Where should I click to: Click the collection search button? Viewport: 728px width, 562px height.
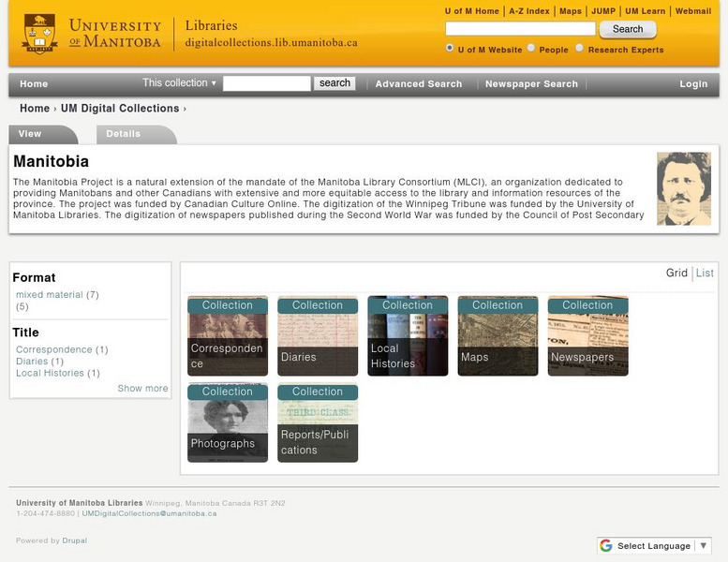click(x=334, y=83)
